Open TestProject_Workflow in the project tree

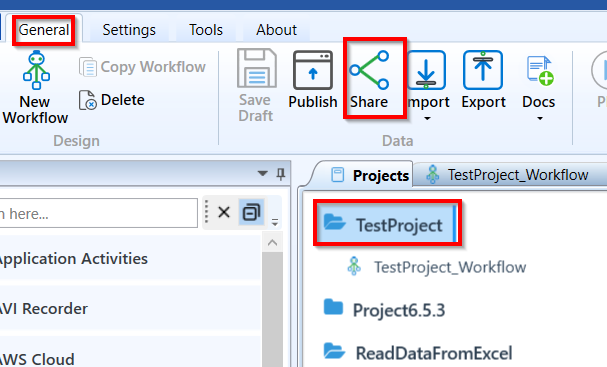coord(450,267)
